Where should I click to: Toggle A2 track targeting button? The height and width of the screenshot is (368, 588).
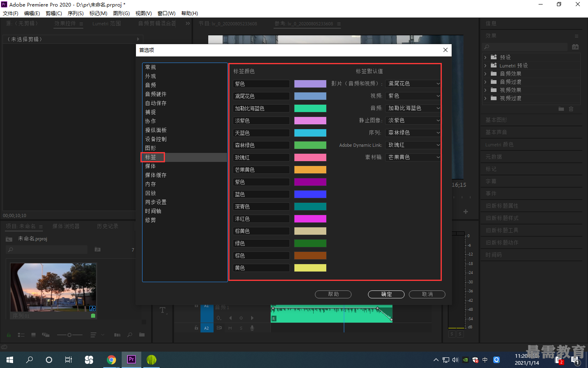207,328
